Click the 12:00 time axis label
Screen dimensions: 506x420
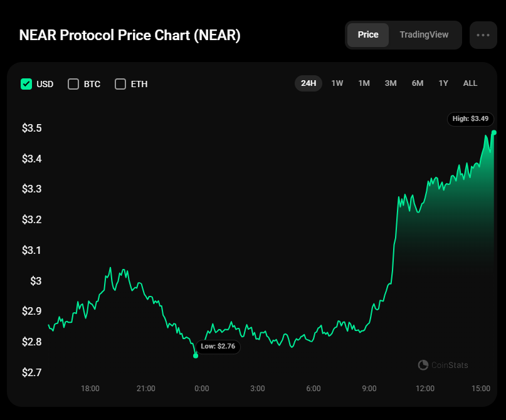coord(425,389)
